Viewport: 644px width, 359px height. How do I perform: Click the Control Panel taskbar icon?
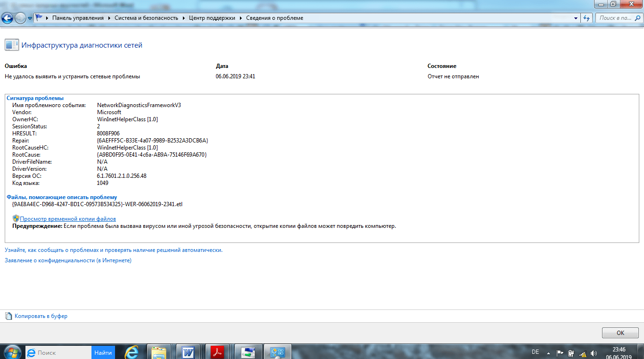coord(277,352)
